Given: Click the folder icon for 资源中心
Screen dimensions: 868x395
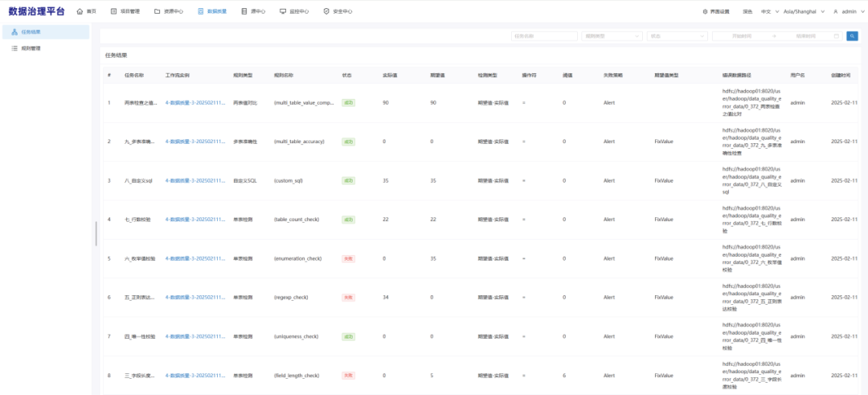Looking at the screenshot, I should 158,11.
